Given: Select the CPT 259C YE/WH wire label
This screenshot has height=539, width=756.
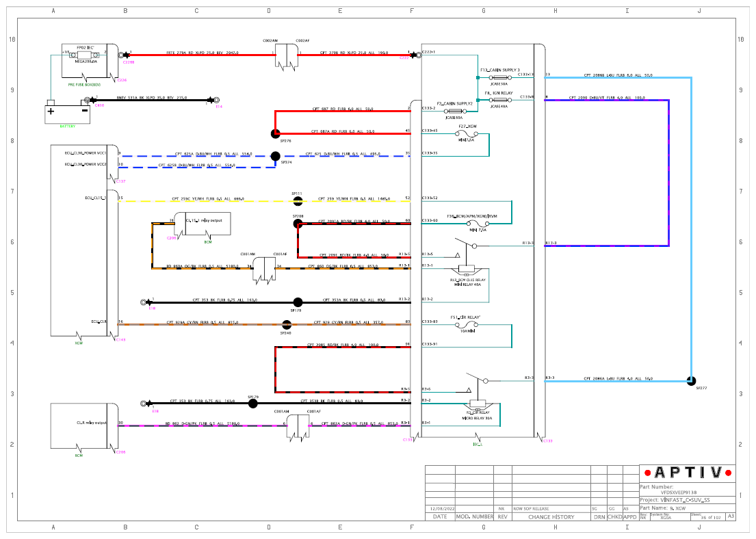Looking at the screenshot, I should point(208,198).
